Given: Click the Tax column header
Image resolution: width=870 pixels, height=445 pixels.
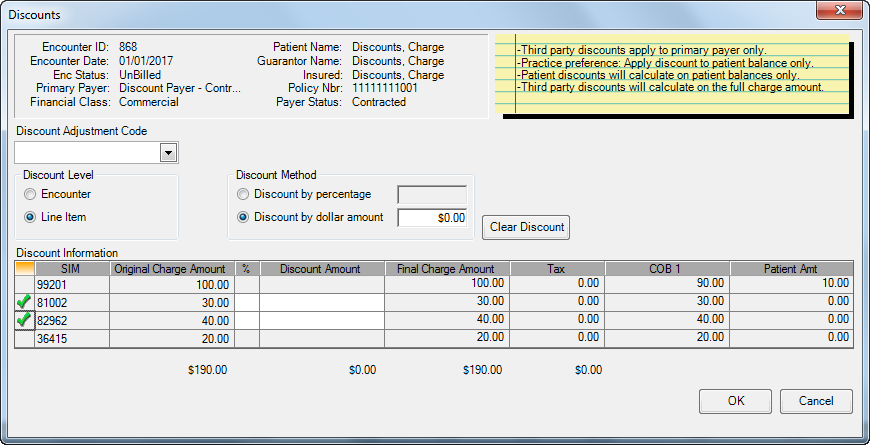Looking at the screenshot, I should (557, 269).
